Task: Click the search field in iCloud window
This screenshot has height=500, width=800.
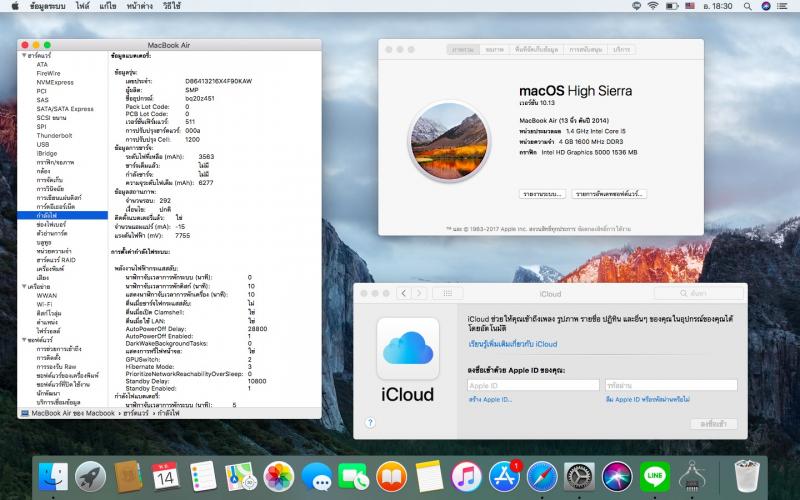Action: [x=698, y=293]
